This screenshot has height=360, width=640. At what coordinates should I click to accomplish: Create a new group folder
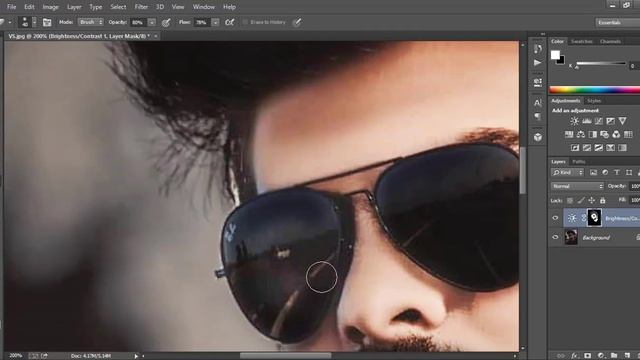click(x=614, y=356)
